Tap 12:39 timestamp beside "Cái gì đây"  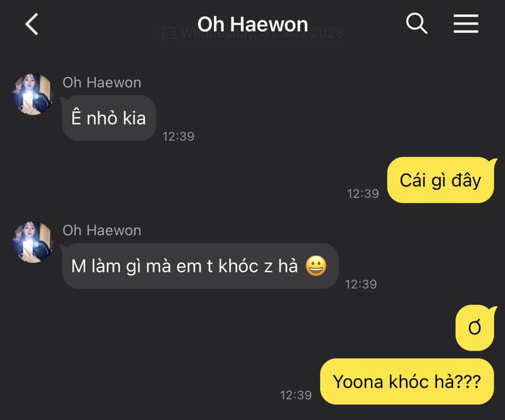(x=362, y=194)
